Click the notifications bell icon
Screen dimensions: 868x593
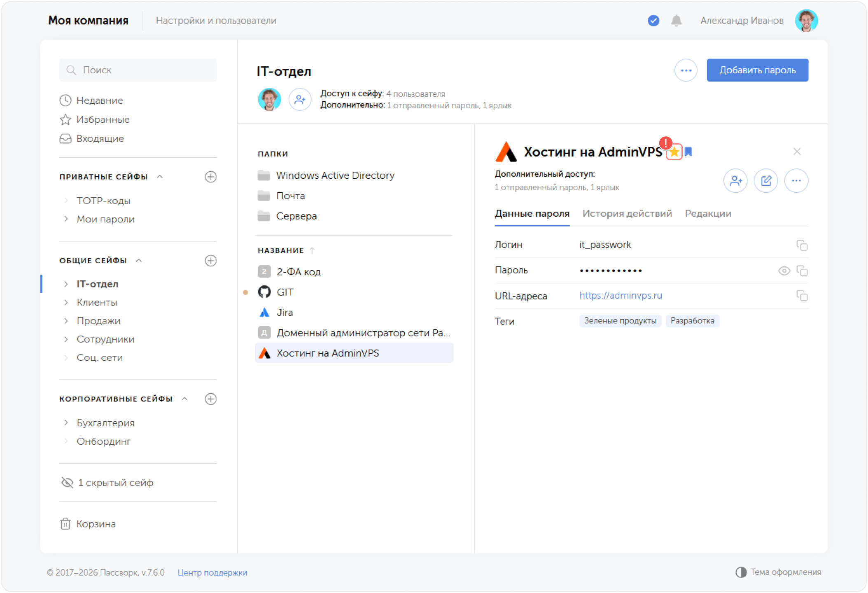[676, 21]
